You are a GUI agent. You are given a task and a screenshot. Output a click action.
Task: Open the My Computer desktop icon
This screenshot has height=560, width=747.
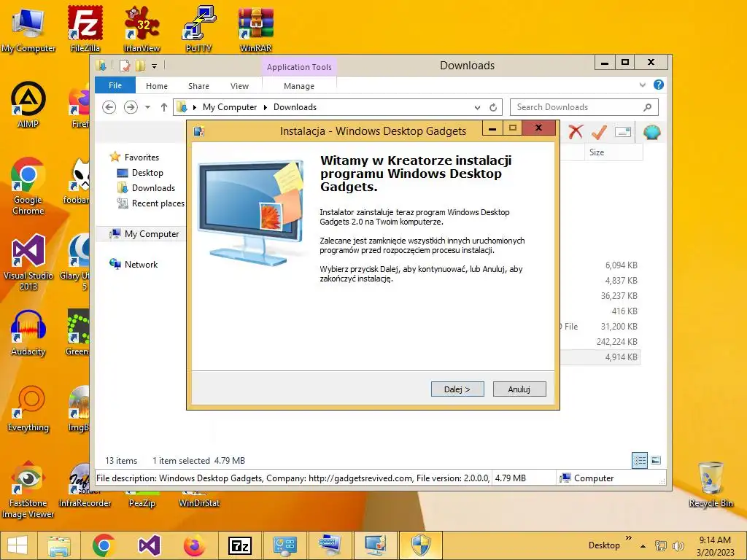pyautogui.click(x=28, y=28)
